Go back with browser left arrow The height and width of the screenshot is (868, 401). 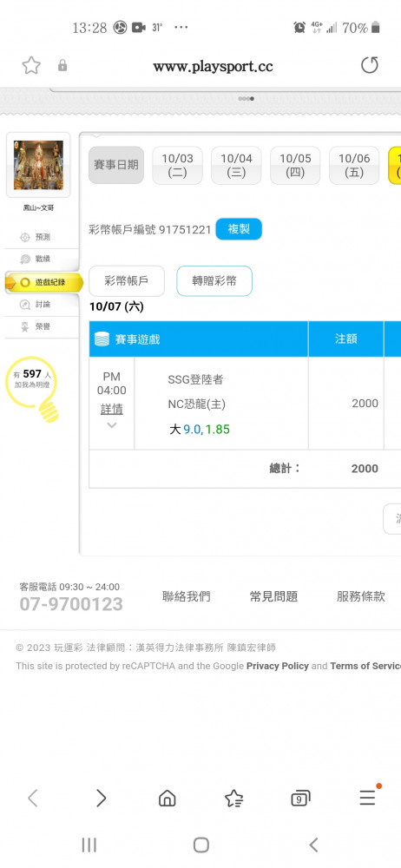[33, 798]
